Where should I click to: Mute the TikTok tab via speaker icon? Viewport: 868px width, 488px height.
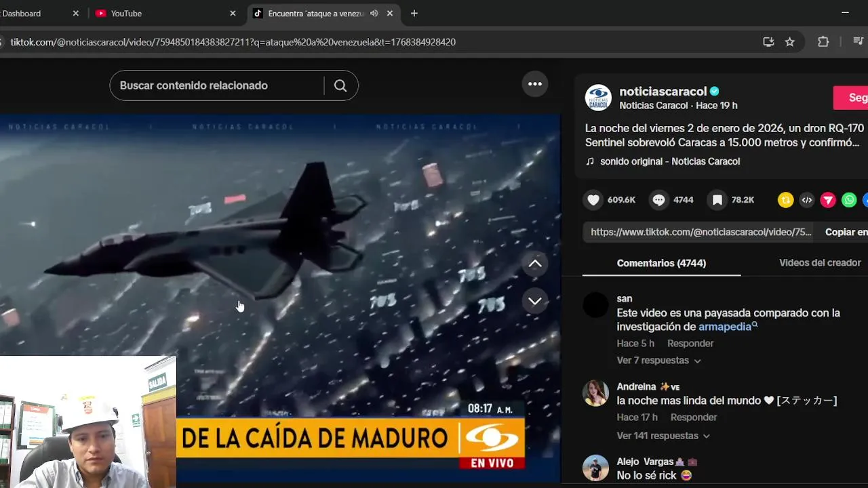click(x=374, y=14)
